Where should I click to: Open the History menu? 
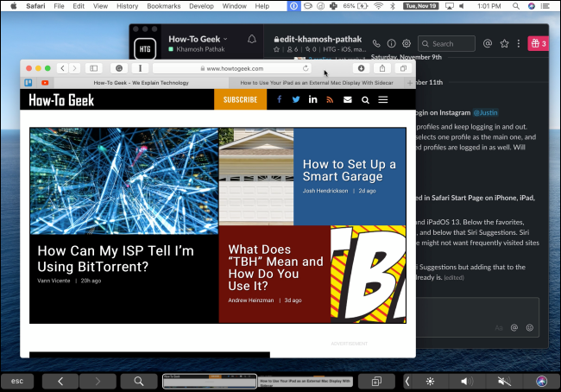click(x=127, y=6)
